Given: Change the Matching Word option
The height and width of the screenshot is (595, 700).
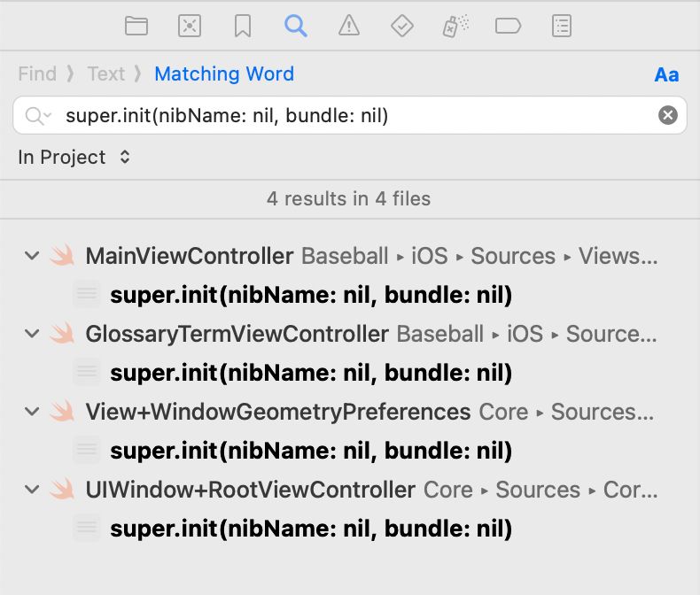Looking at the screenshot, I should pos(224,73).
